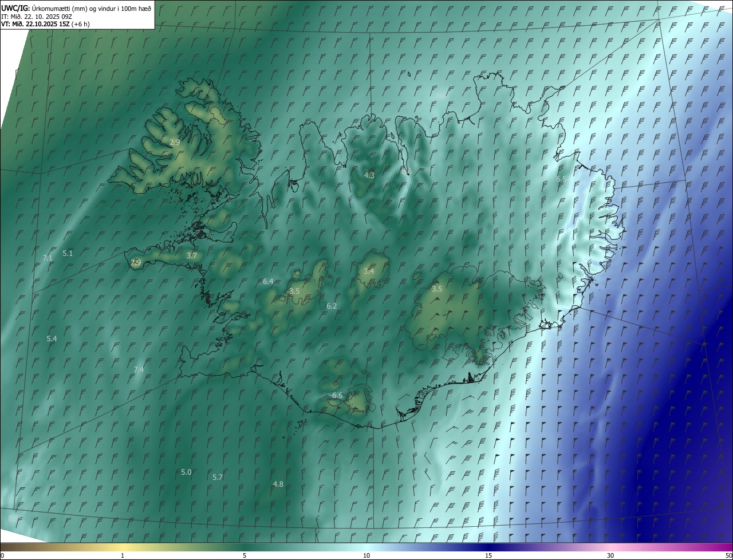The width and height of the screenshot is (733, 560).
Task: Click the color scale label '1'
Action: coord(123,555)
